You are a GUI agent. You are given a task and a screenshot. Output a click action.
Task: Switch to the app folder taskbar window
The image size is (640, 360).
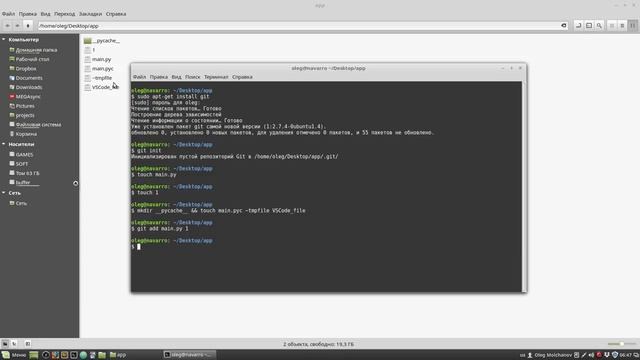[118, 355]
